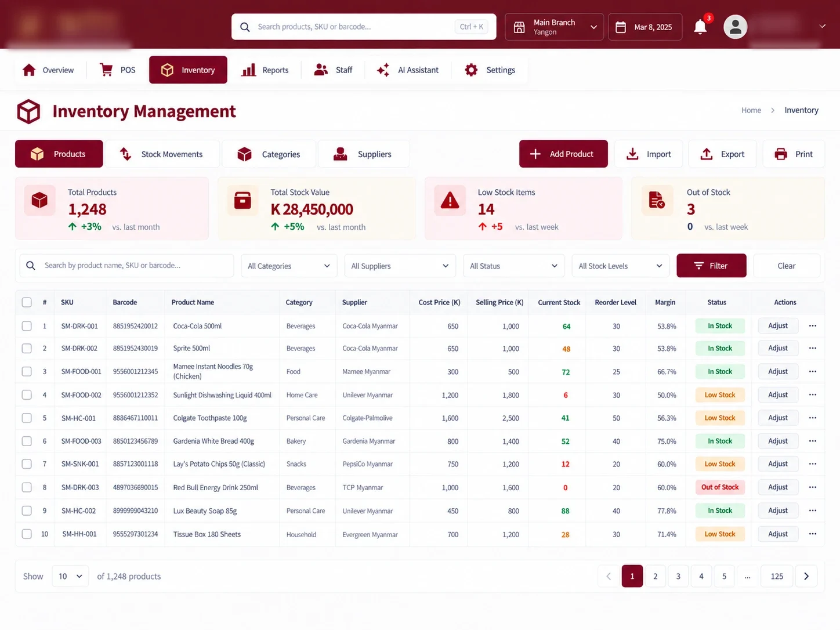Image resolution: width=840 pixels, height=630 pixels.
Task: Switch to the Stock Movements tab
Action: click(162, 154)
